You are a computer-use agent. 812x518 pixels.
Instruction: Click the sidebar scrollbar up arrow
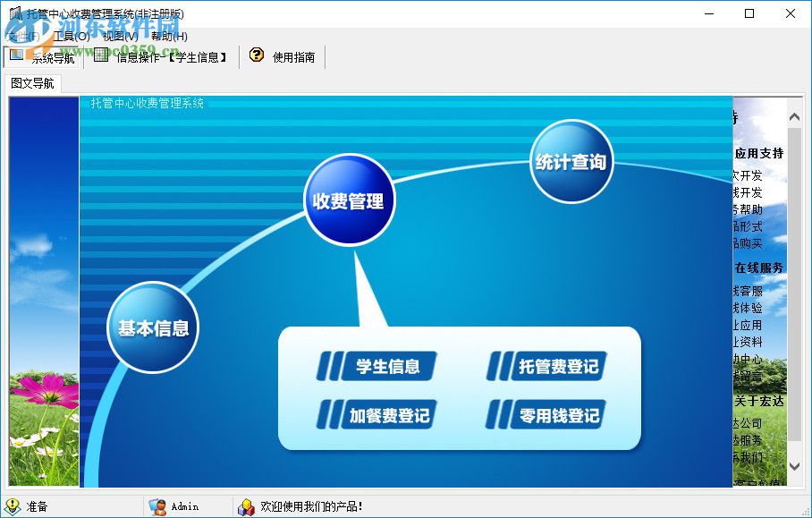[x=794, y=115]
